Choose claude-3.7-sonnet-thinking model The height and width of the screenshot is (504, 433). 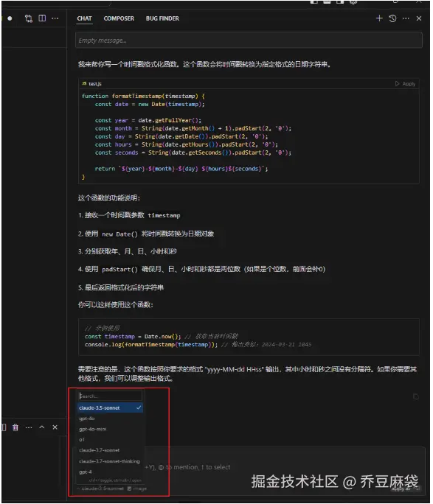(x=109, y=461)
